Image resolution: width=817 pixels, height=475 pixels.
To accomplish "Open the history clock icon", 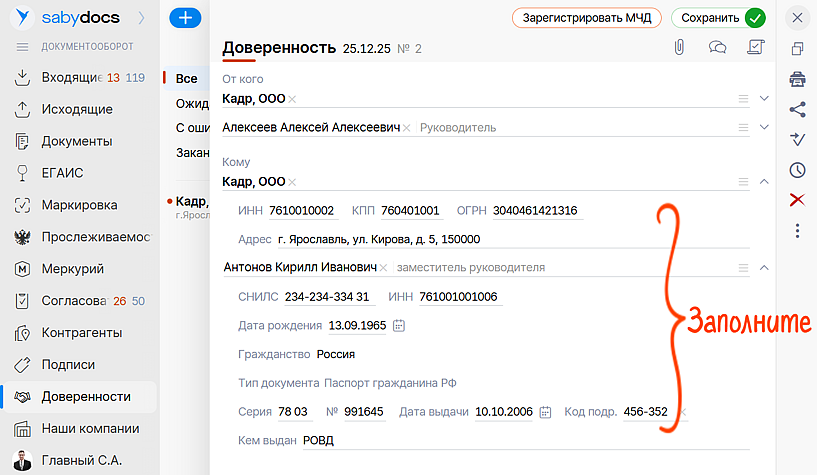I will (x=797, y=170).
